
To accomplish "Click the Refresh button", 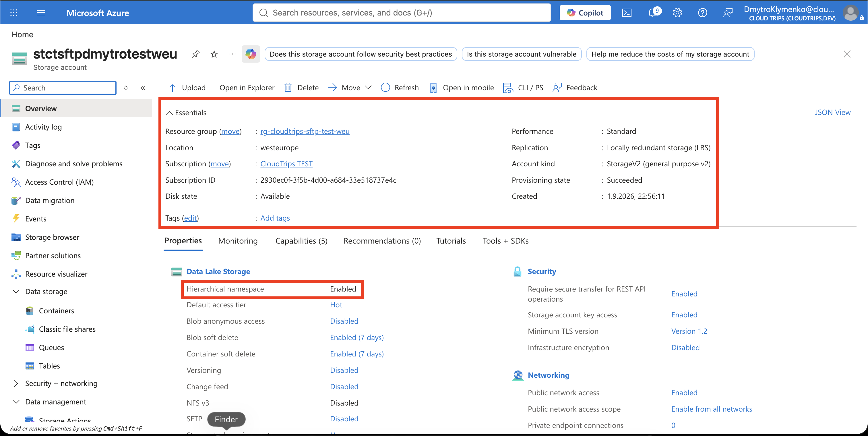I will [400, 88].
